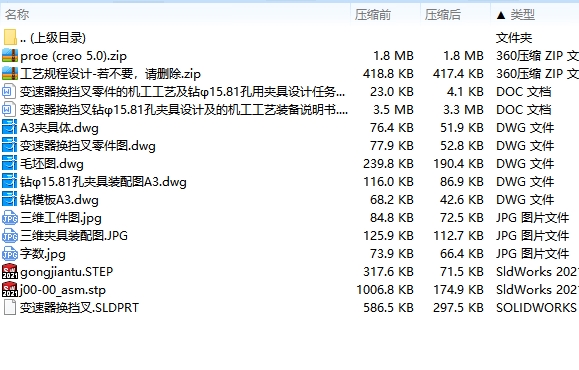579x370 pixels.
Task: Select file name proe (creo 5.0).zip
Action: coord(73,56)
